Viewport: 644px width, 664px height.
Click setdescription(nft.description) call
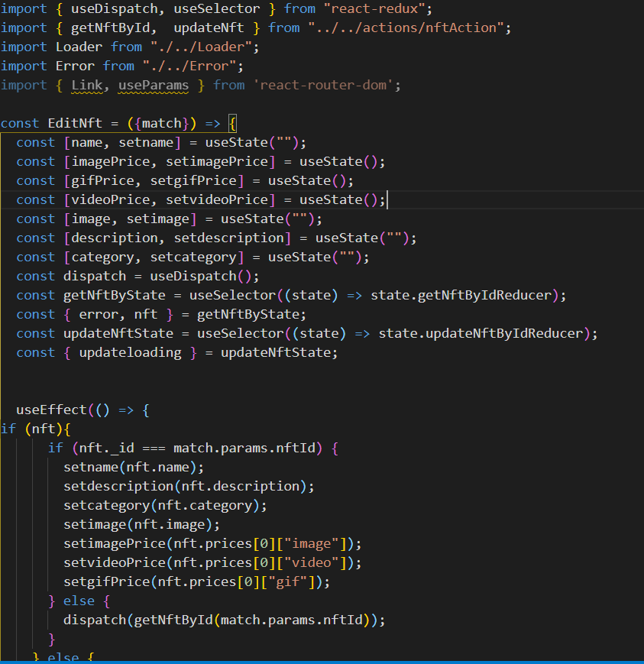click(185, 486)
